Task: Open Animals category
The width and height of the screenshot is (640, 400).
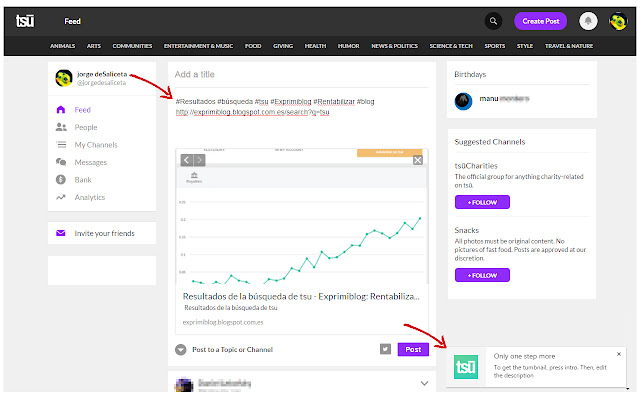Action: [62, 46]
